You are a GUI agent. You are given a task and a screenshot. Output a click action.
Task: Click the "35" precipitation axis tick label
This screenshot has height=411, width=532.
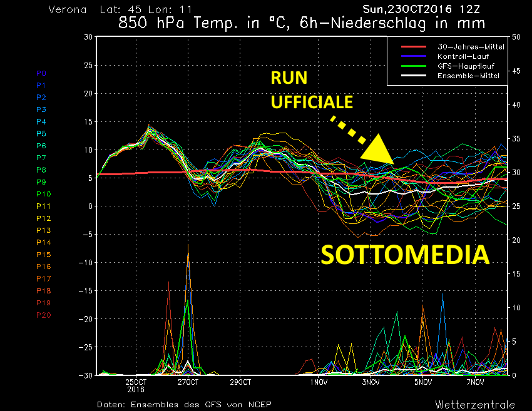516,139
